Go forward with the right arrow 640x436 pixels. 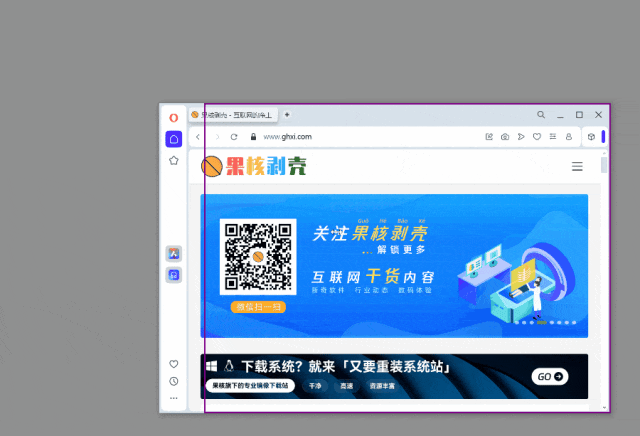click(x=217, y=137)
